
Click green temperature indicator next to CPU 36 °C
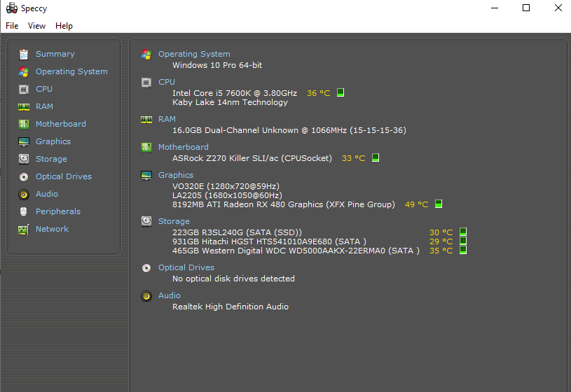(x=340, y=92)
